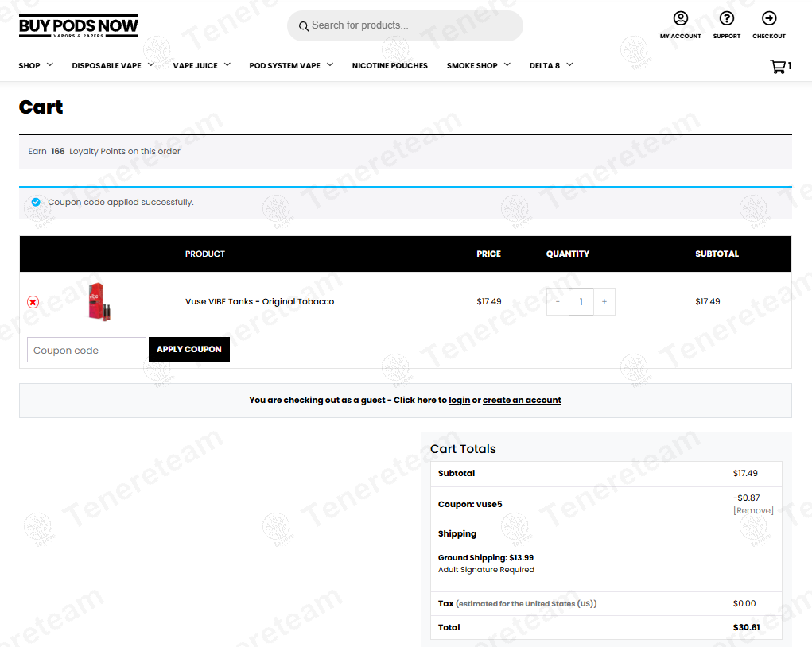Click the Coupon code applied successfully message

click(x=121, y=203)
